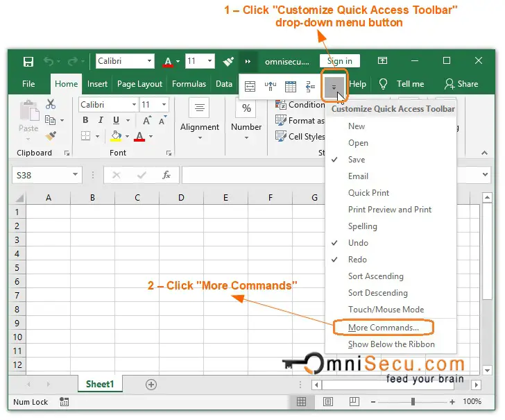Click the Save icon in Quick Access Toolbar
Image resolution: width=505 pixels, height=420 pixels.
(28, 61)
